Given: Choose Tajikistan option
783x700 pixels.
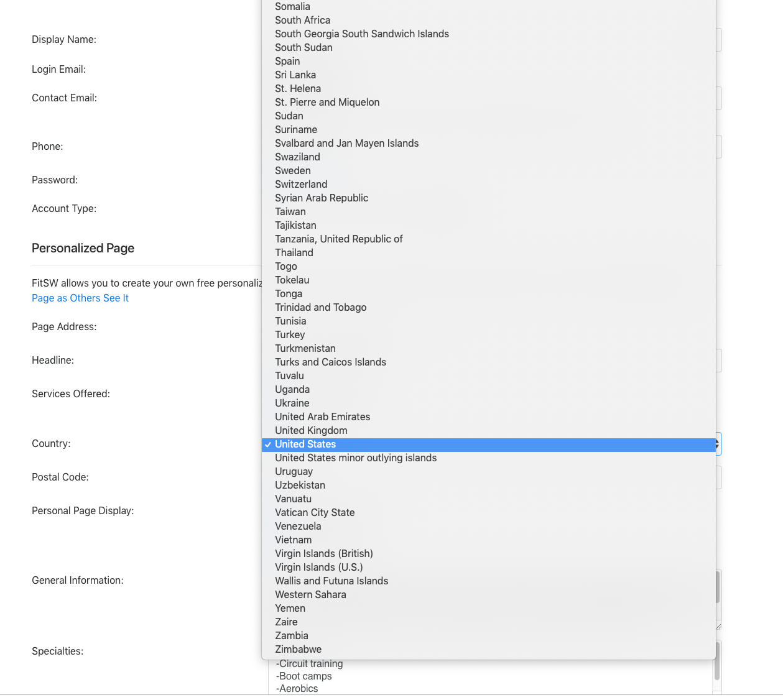Looking at the screenshot, I should click(489, 226).
